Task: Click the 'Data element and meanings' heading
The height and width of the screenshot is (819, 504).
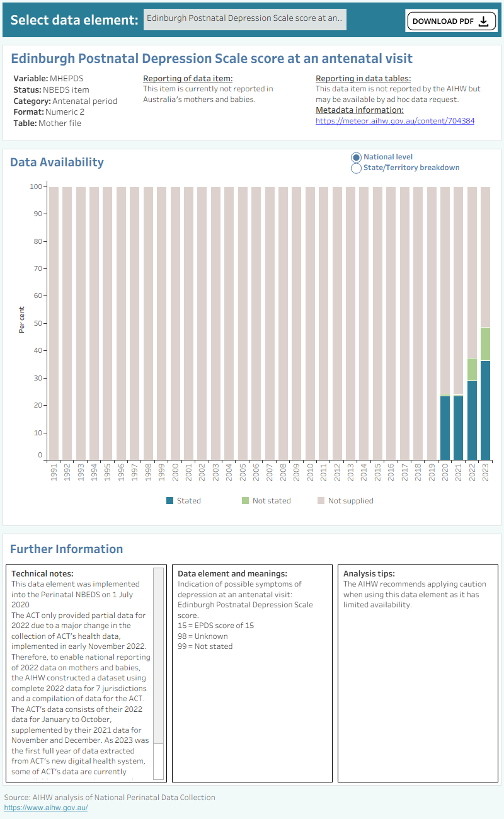Action: coord(232,574)
